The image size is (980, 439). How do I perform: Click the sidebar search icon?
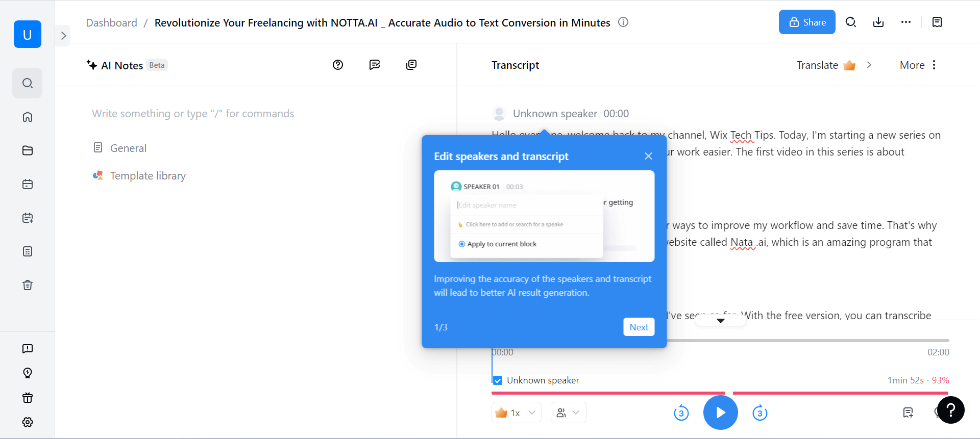point(28,83)
